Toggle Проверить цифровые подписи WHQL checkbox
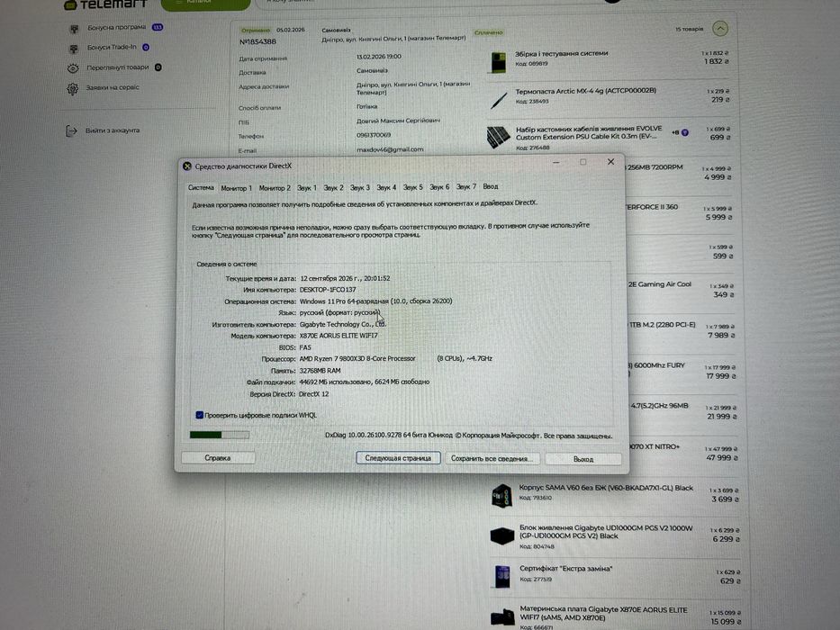The image size is (840, 630). (x=199, y=415)
